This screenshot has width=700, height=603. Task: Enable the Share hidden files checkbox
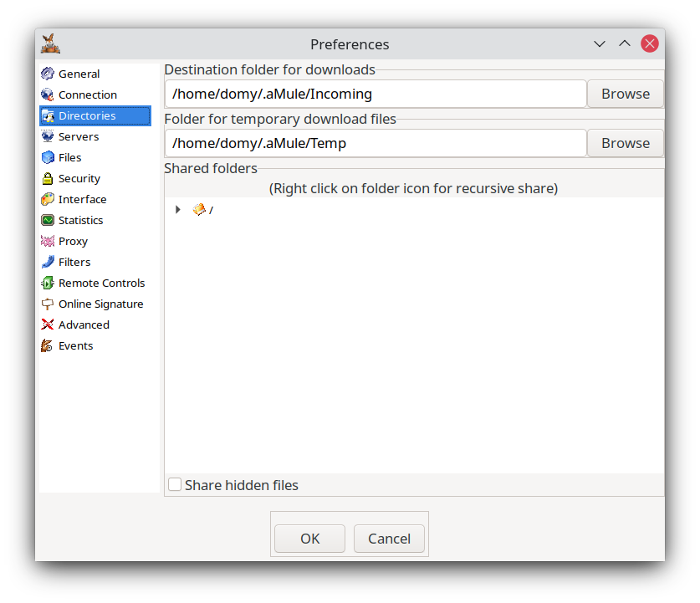point(175,485)
